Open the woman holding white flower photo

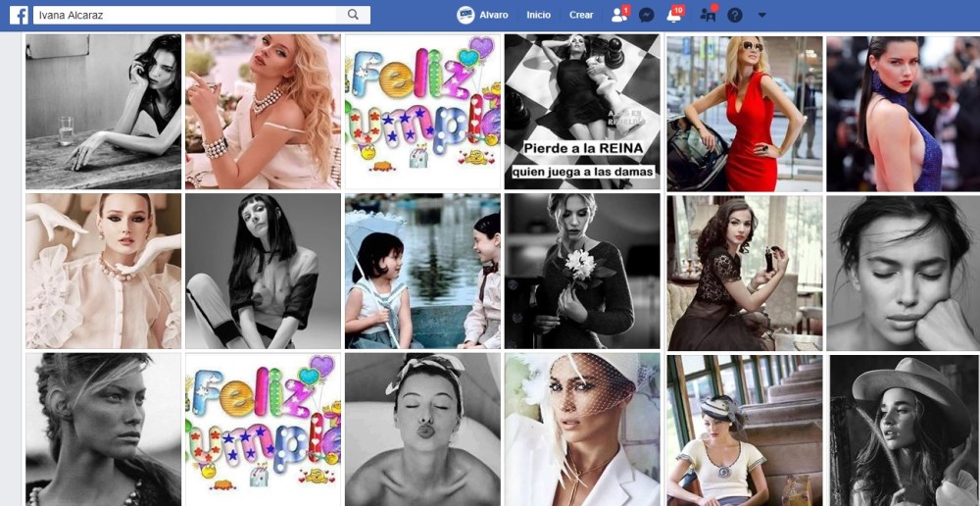(x=582, y=271)
